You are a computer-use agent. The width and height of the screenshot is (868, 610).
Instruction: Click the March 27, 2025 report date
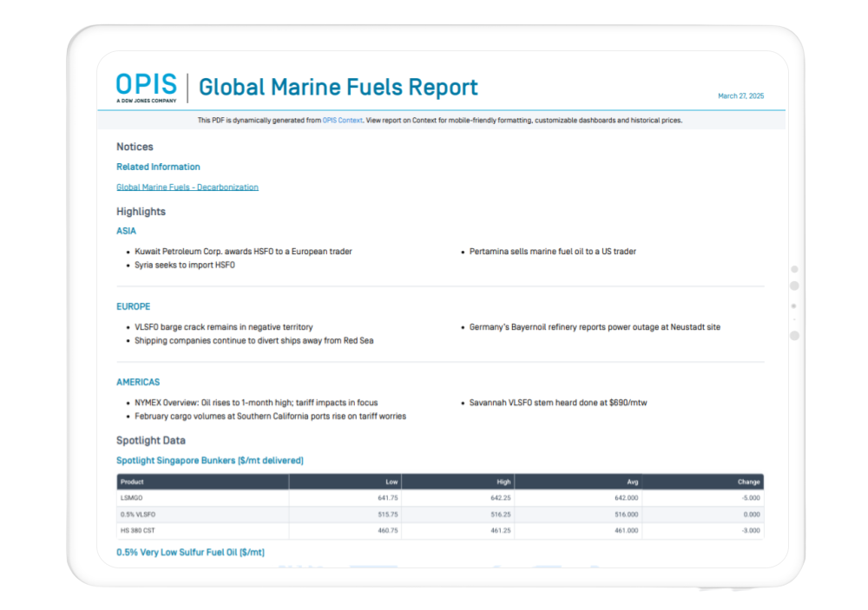click(x=740, y=96)
